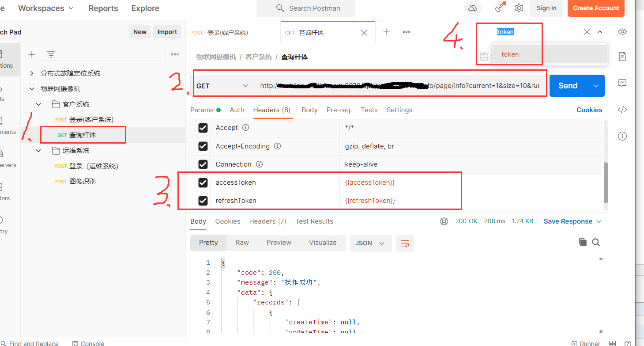Collapse the 物联网摄像机 collection

pos(32,89)
